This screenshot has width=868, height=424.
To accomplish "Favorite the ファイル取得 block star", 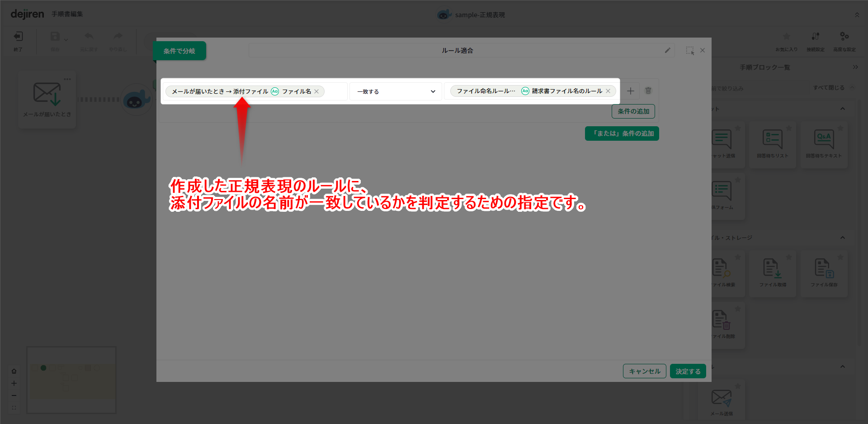I will [789, 257].
